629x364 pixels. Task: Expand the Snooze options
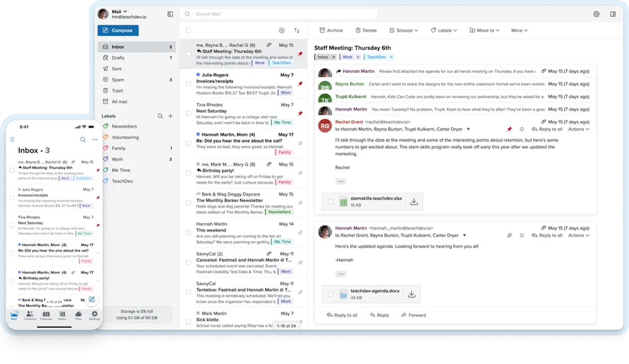coord(403,30)
